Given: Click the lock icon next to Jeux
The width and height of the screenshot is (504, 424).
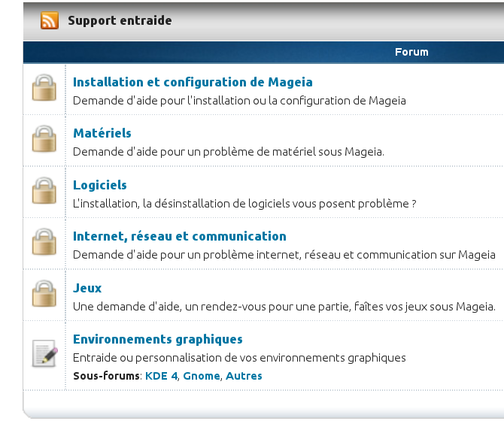Looking at the screenshot, I should [44, 294].
